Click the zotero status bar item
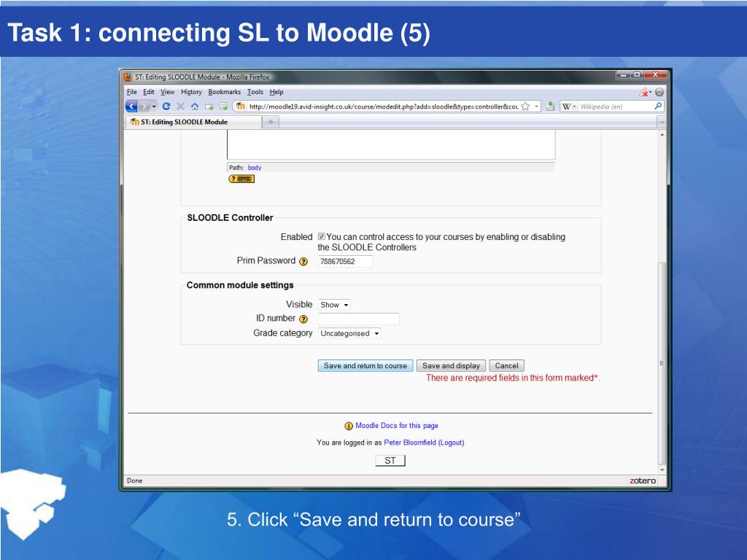The image size is (747, 560). pos(643,481)
